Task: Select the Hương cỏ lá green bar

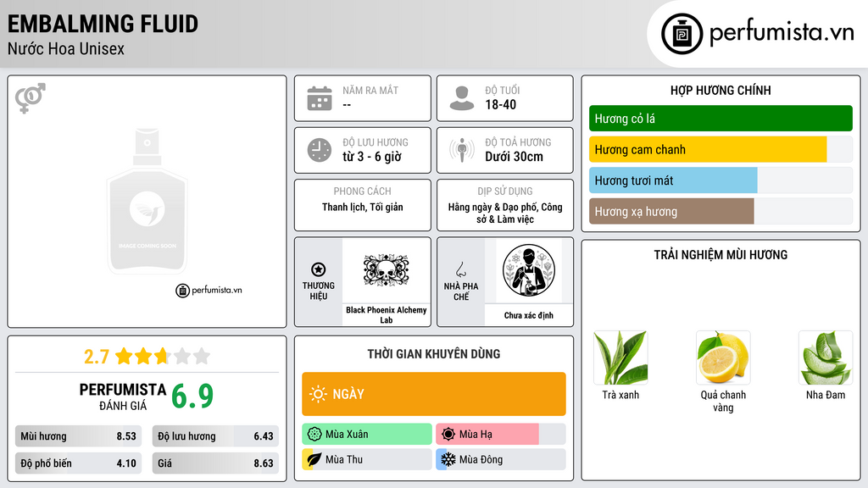Action: [x=721, y=119]
